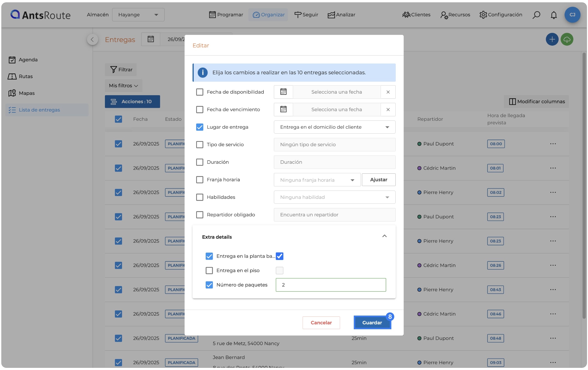Collapse the sidebar with the arrow button

tap(92, 39)
